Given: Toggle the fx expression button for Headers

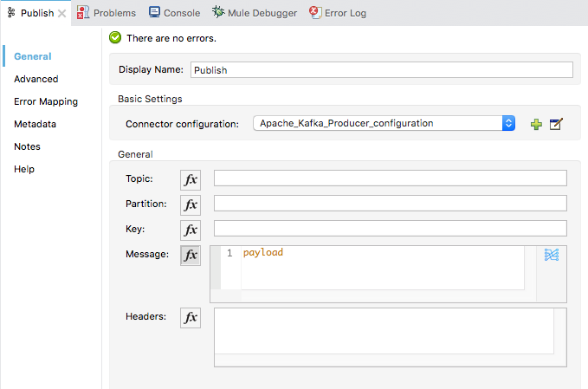Looking at the screenshot, I should coord(190,317).
